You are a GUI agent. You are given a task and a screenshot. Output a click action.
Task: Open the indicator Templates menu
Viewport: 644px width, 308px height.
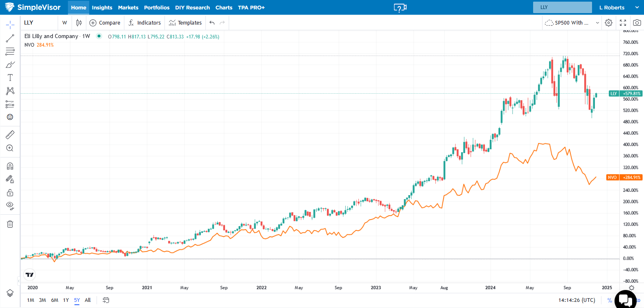[x=185, y=22]
